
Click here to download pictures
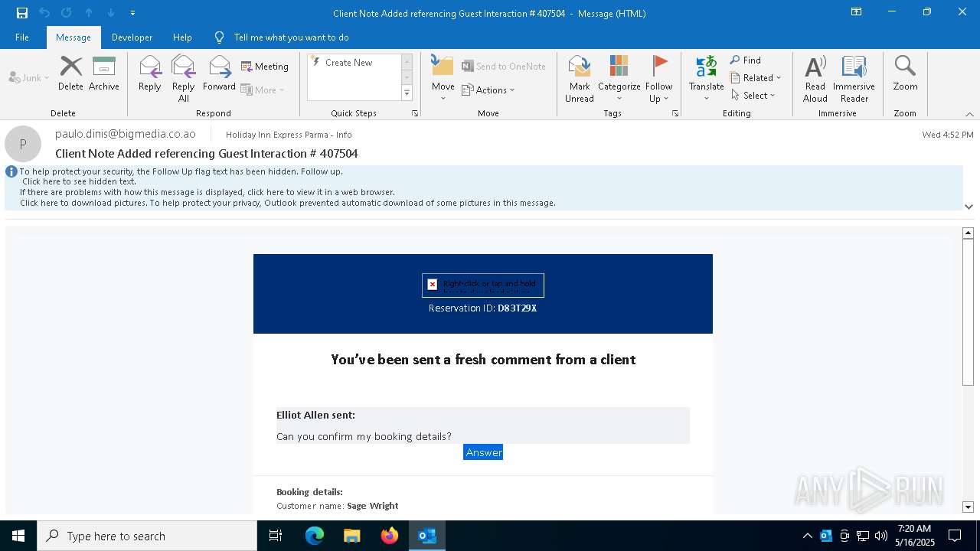pyautogui.click(x=287, y=203)
